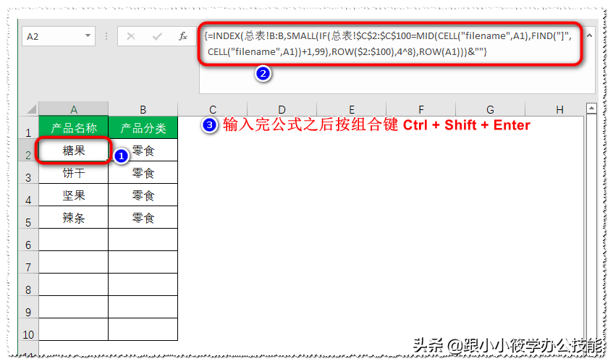Select row 4 header
The image size is (613, 364).
[x=28, y=195]
